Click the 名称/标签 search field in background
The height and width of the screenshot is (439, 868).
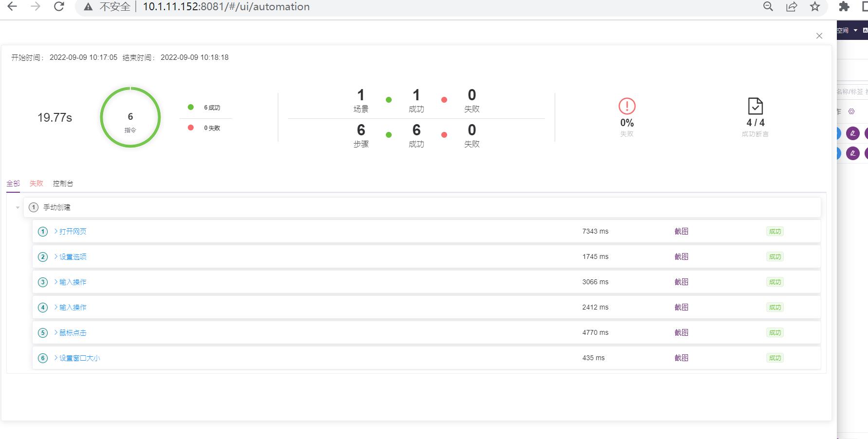851,91
